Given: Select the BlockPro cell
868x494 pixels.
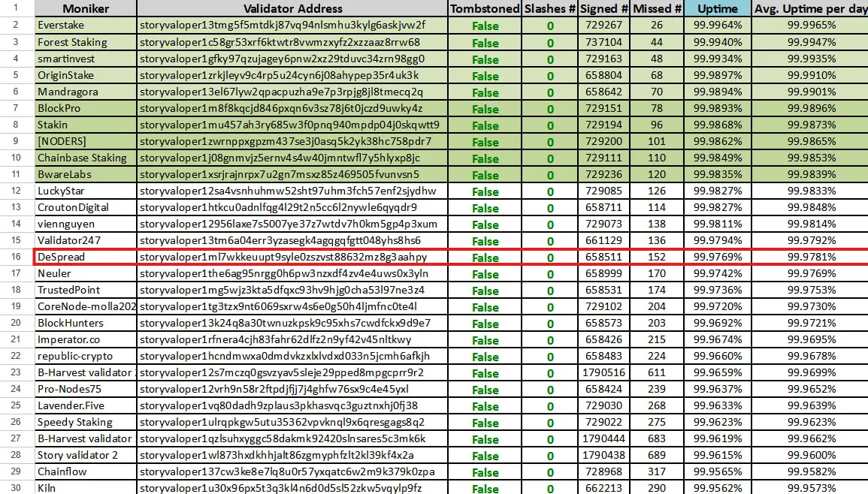Looking at the screenshot, I should tap(85, 108).
